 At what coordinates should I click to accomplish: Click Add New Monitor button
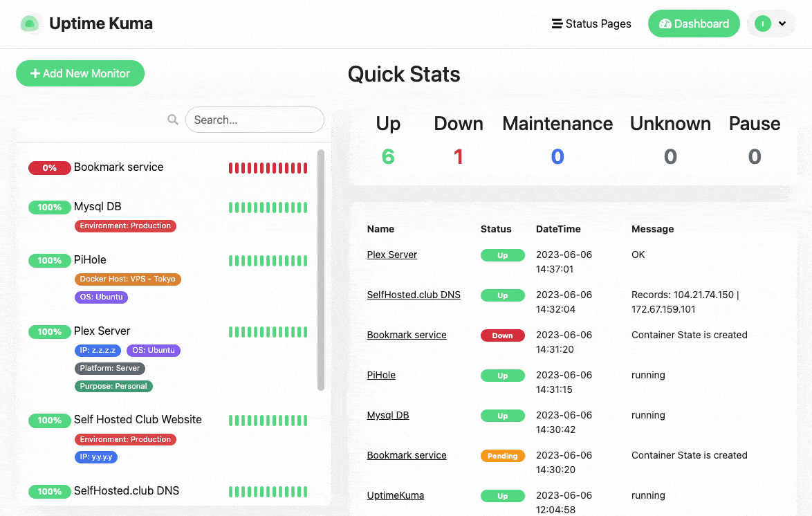tap(80, 73)
